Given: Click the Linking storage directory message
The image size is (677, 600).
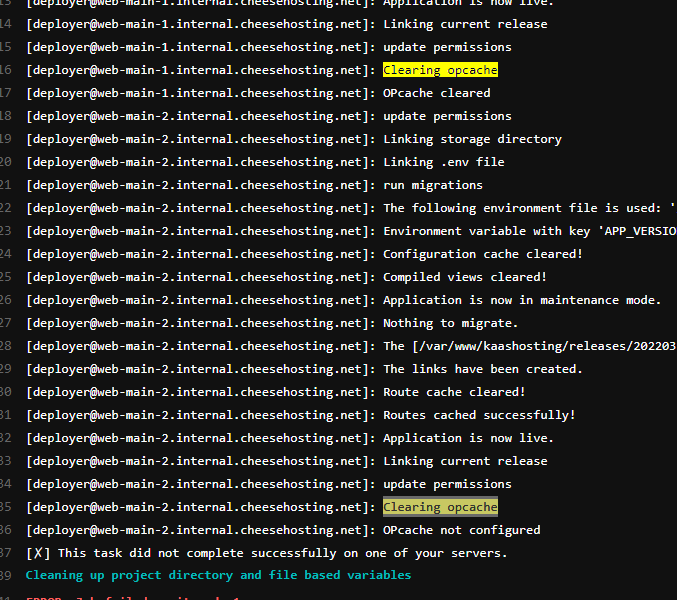Looking at the screenshot, I should coord(472,139).
